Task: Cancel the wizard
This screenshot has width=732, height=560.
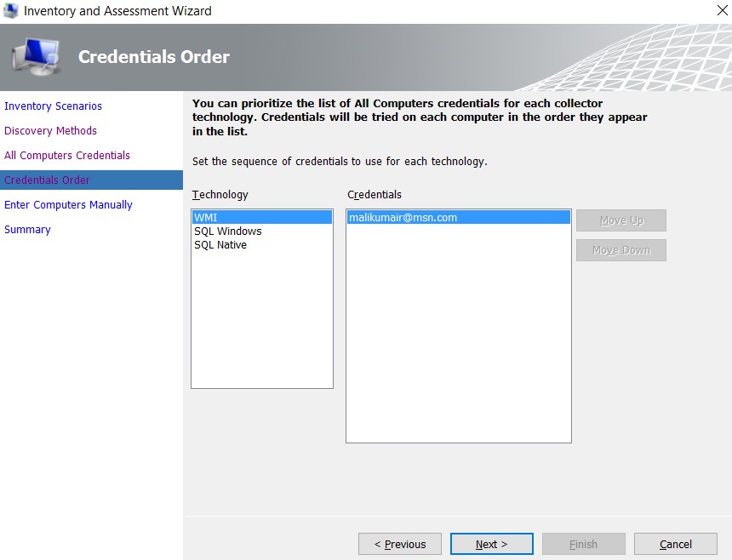Action: point(676,544)
